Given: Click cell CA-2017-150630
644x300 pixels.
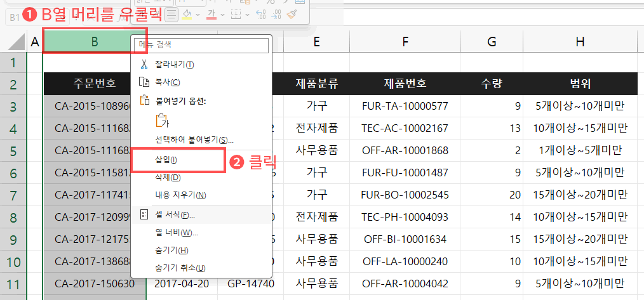Looking at the screenshot, I should click(95, 284).
